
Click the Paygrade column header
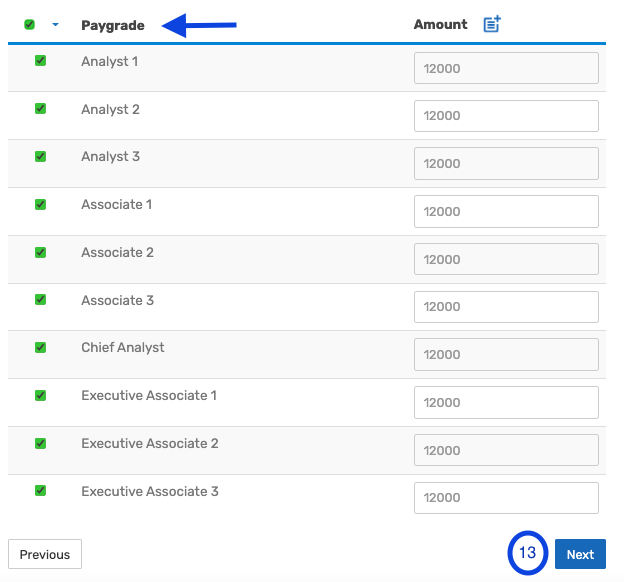click(113, 25)
